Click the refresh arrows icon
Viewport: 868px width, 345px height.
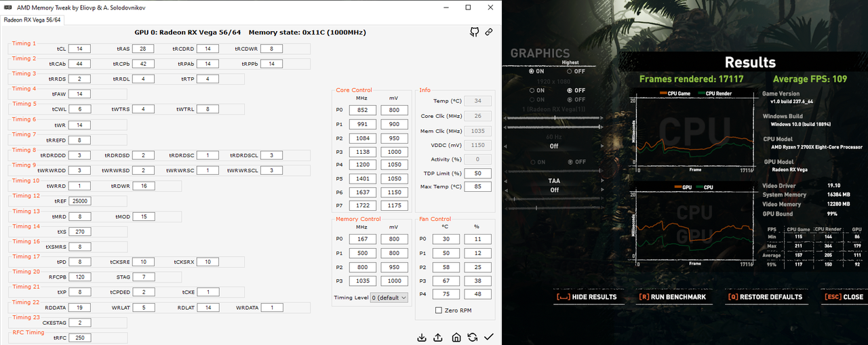[x=473, y=337]
